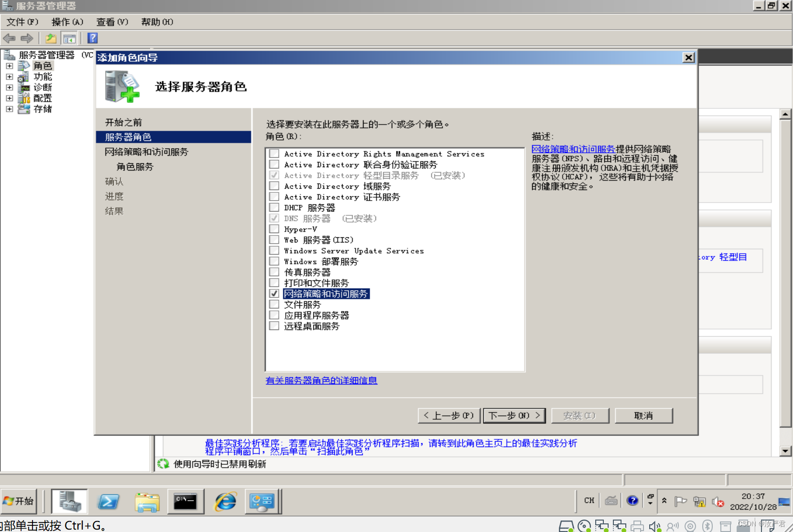Expand the 配置 tree node

(9, 98)
